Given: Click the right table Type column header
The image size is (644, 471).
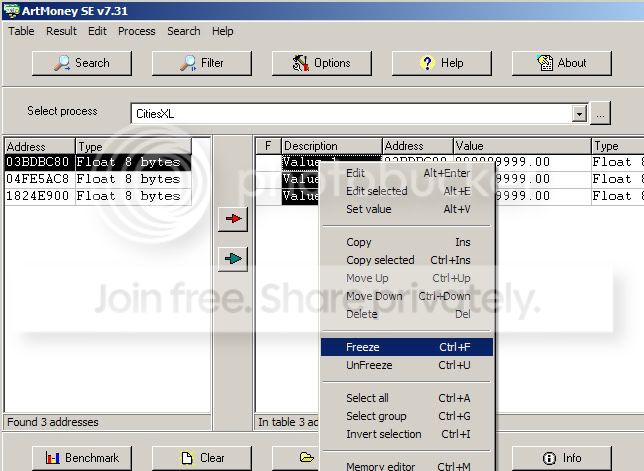Looking at the screenshot, I should (618, 146).
